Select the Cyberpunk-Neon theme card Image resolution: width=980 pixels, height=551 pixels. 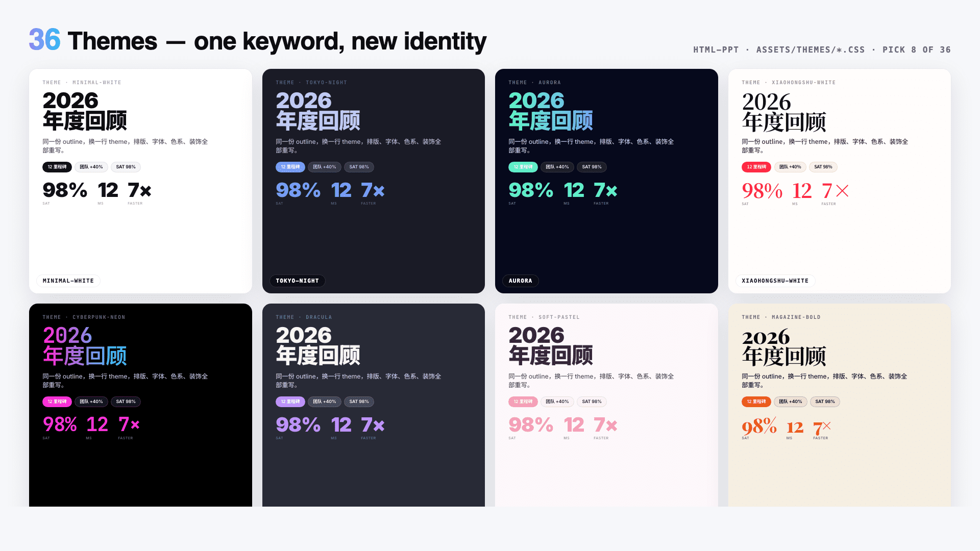pos(140,469)
